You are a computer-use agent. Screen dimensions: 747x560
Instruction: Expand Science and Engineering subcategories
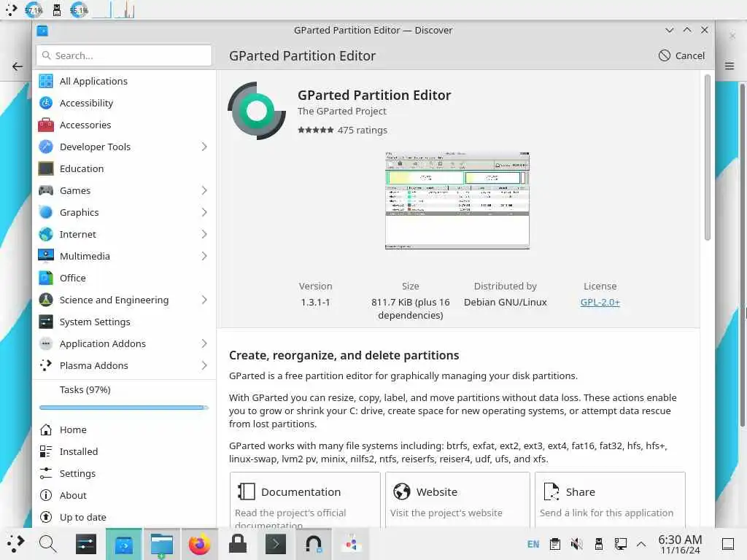[x=204, y=300]
